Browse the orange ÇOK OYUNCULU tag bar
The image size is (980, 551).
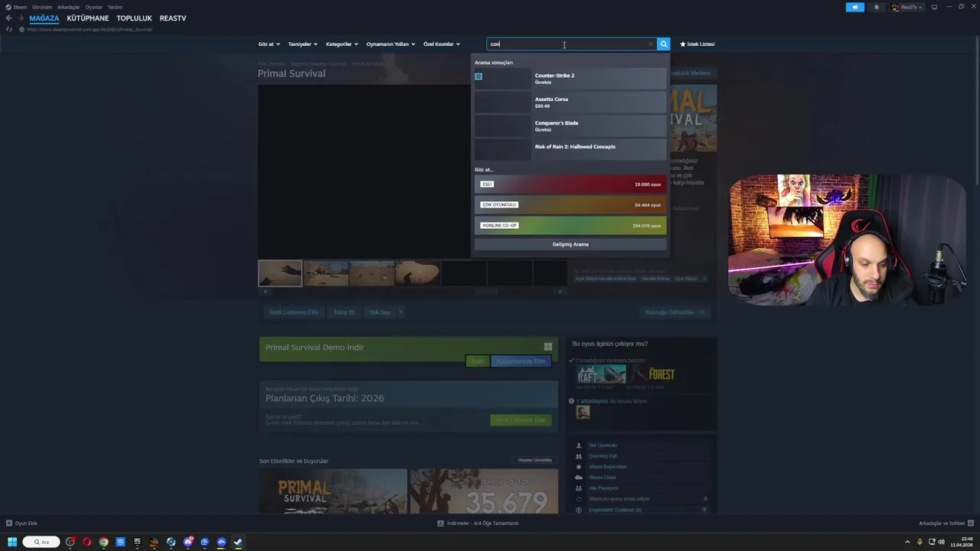570,205
